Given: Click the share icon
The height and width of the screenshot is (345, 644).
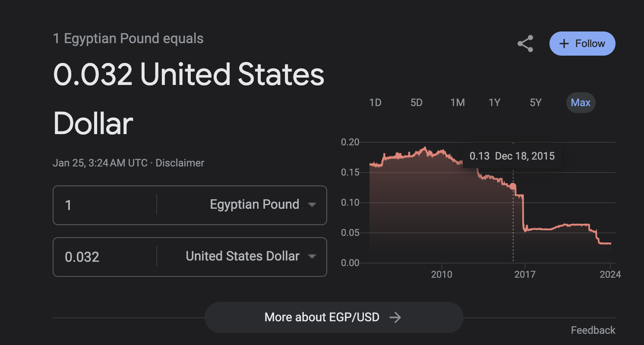Looking at the screenshot, I should tap(525, 44).
